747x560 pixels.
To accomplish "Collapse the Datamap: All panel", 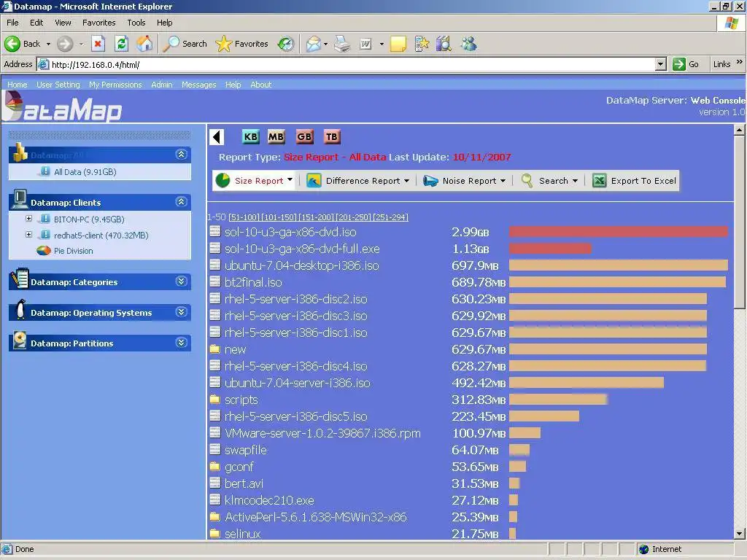I will click(x=182, y=154).
